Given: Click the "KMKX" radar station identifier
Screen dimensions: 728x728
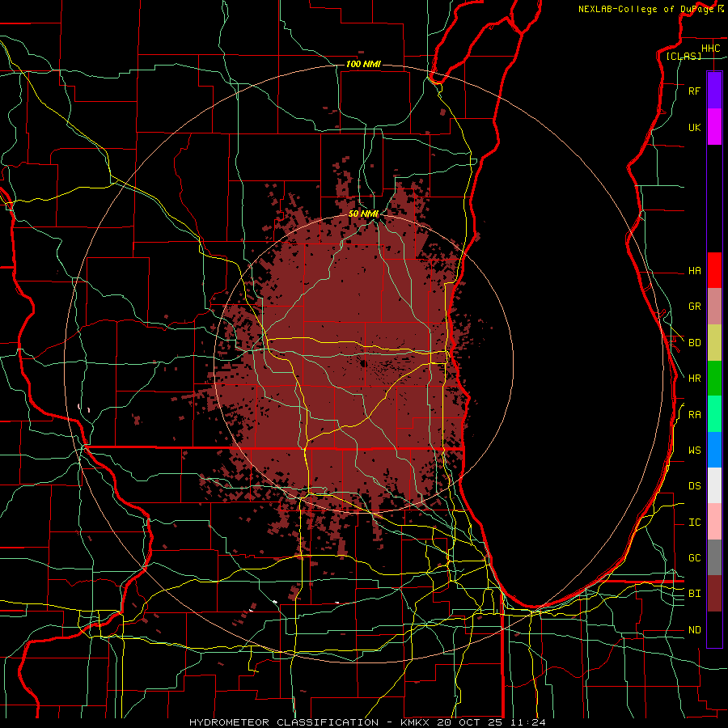Looking at the screenshot, I should (417, 722).
